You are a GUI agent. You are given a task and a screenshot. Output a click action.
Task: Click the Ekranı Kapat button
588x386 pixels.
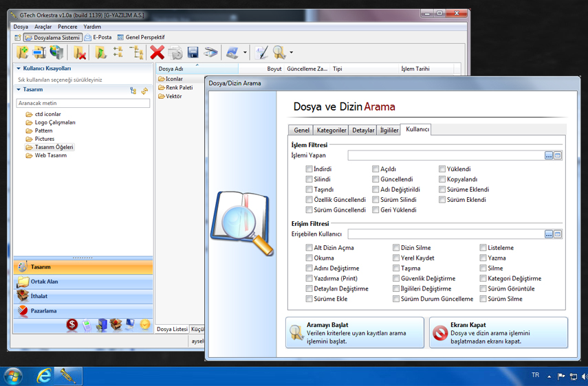pos(499,332)
